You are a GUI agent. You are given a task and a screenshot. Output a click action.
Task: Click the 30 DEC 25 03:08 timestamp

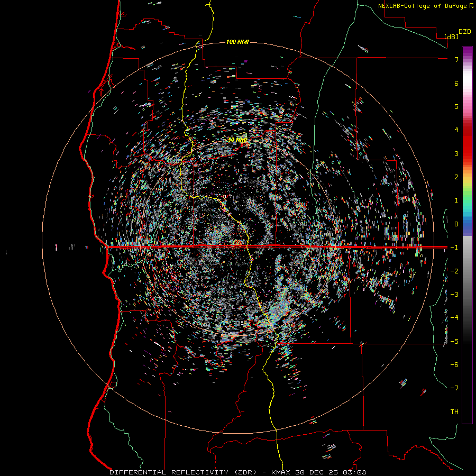[332, 472]
